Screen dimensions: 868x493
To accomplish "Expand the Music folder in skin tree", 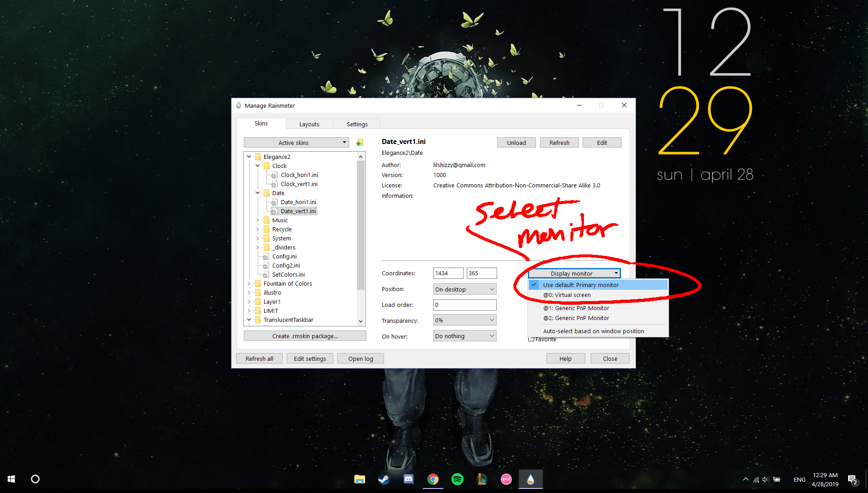I will pyautogui.click(x=258, y=220).
